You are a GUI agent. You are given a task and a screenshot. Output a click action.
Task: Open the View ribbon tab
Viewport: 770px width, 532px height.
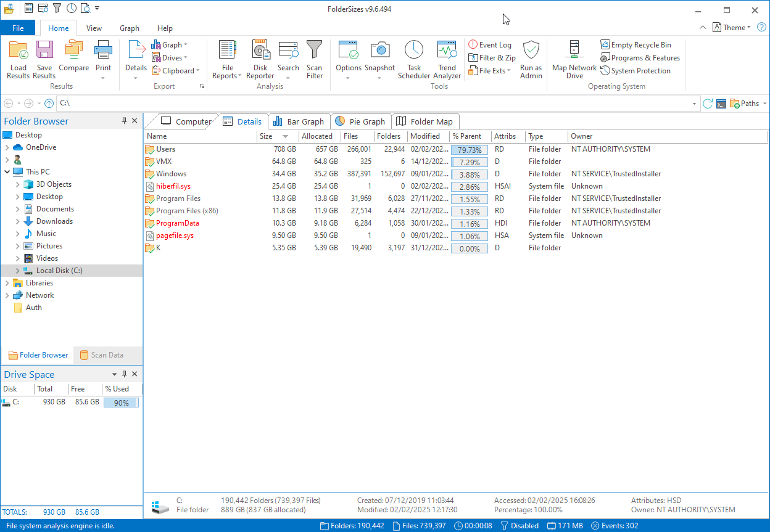point(94,28)
